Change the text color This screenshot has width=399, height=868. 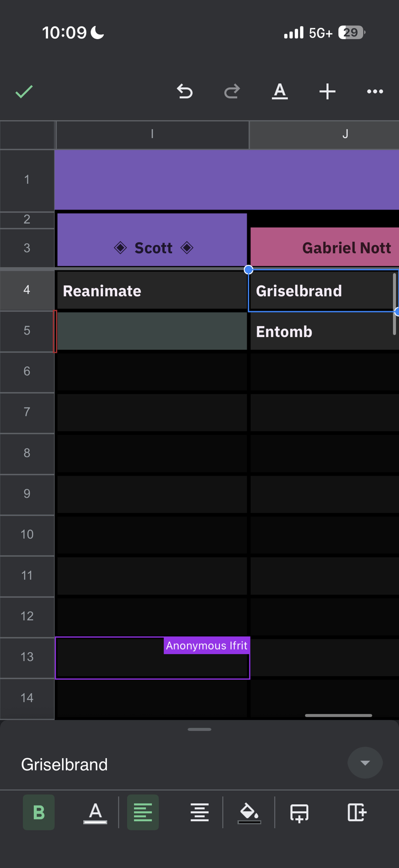pos(95,812)
